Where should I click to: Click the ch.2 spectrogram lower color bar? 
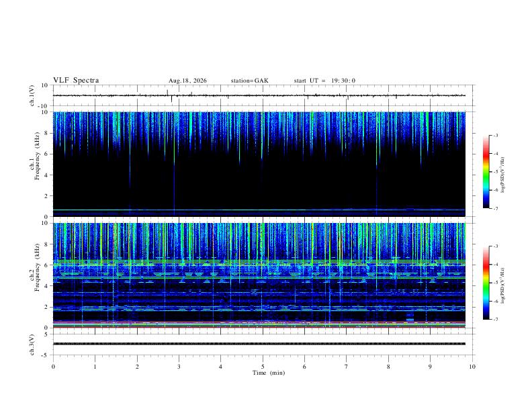[486, 283]
